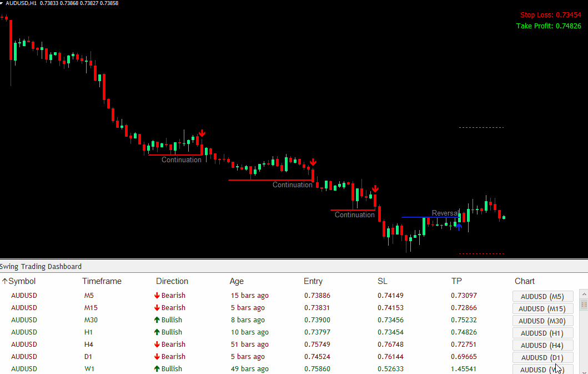
Task: Click the bearish arrow in the D1 row
Action: tap(157, 357)
